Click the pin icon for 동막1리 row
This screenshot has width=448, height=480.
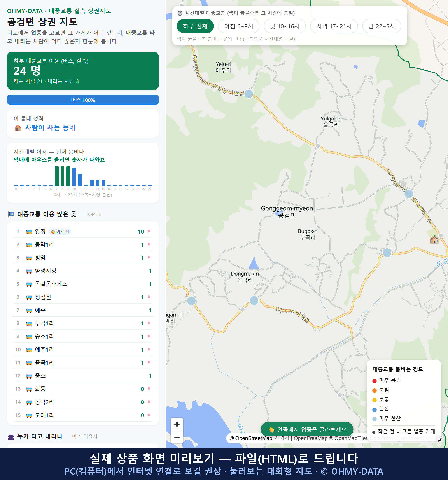pos(149,245)
